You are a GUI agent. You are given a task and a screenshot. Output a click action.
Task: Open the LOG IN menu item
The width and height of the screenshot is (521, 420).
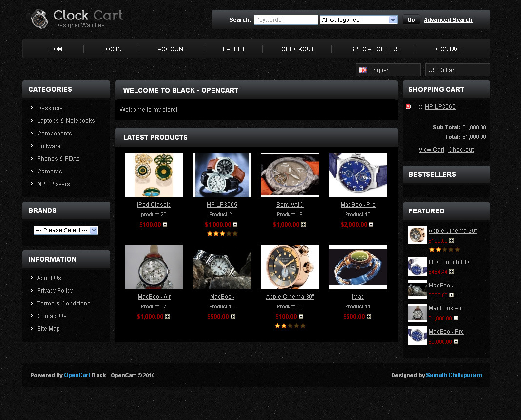(x=112, y=49)
